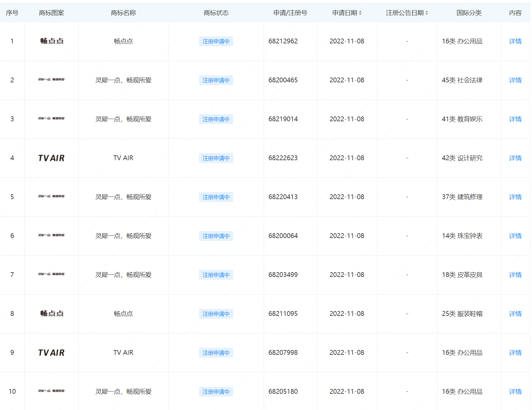Click 注册申请中 status tag in row 1
This screenshot has height=410, width=532.
(216, 41)
